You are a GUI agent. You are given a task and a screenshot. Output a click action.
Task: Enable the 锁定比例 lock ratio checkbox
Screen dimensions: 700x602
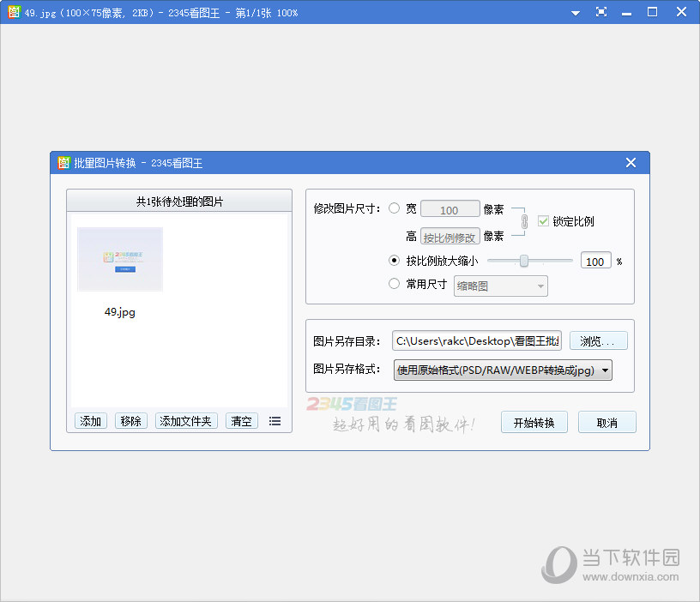tap(544, 220)
